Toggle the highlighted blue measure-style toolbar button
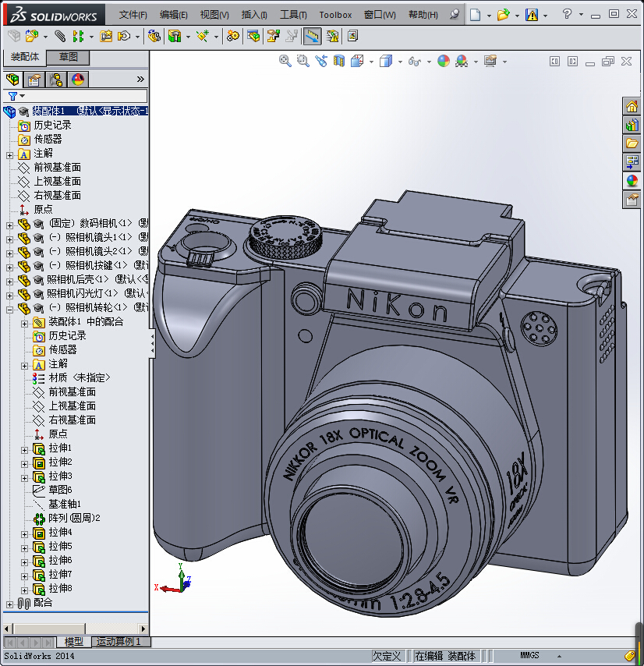 coord(312,36)
